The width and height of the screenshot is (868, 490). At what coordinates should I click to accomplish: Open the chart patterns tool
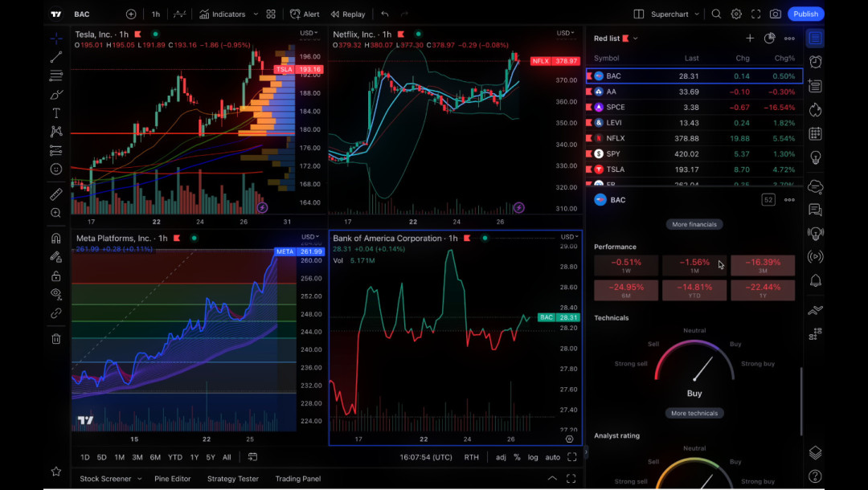(56, 132)
